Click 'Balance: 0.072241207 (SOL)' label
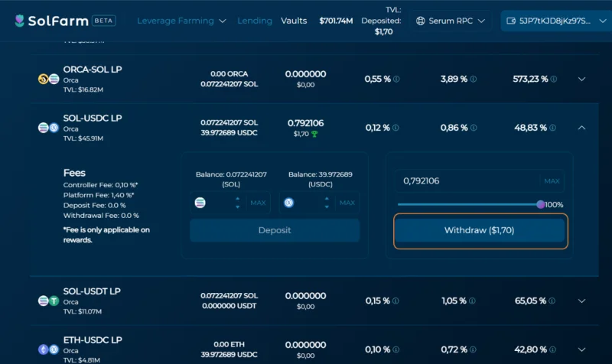This screenshot has width=612, height=364. [x=231, y=179]
